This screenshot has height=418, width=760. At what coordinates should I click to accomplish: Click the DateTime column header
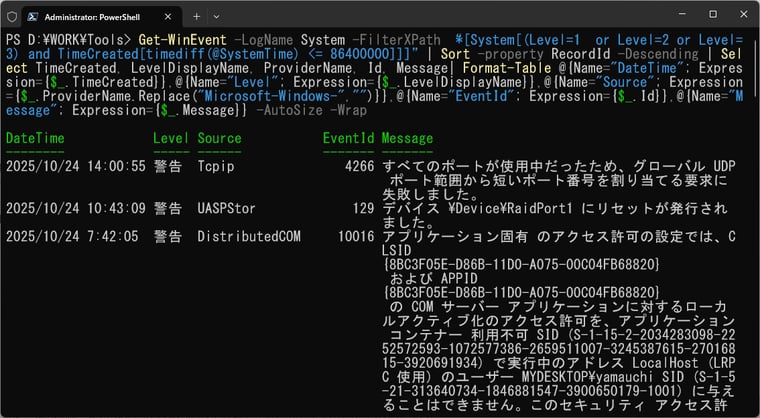(38, 136)
